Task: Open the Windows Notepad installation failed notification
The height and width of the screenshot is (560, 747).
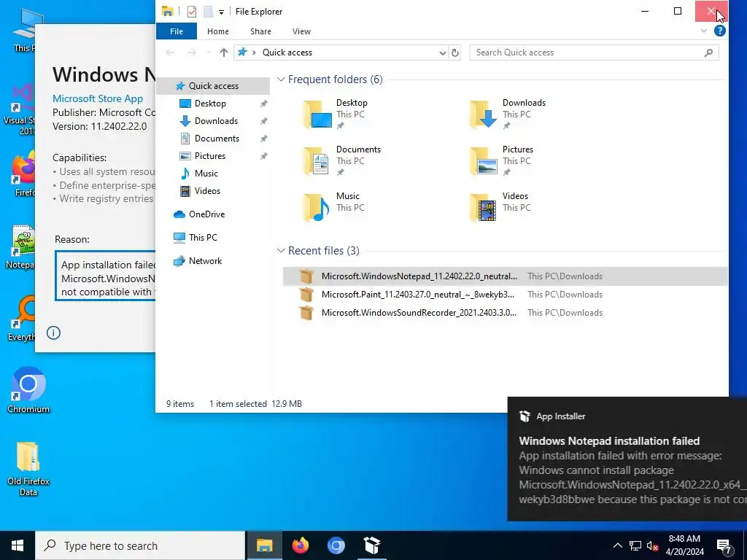Action: (x=627, y=459)
